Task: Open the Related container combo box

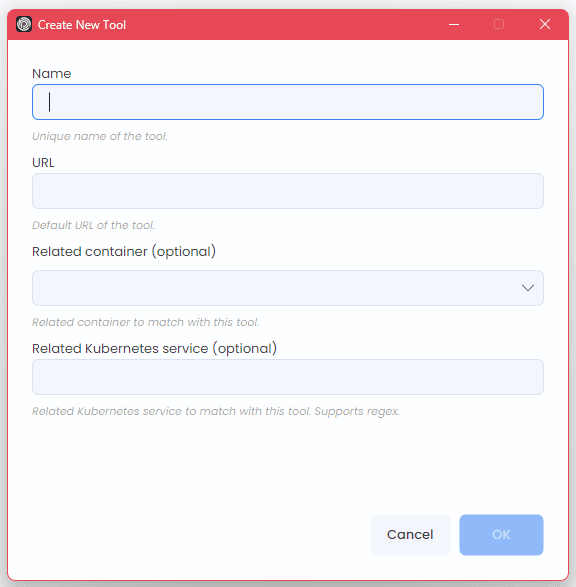Action: point(287,288)
